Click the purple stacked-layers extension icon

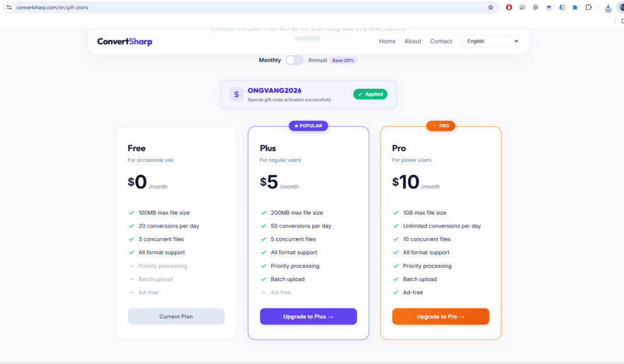548,7
